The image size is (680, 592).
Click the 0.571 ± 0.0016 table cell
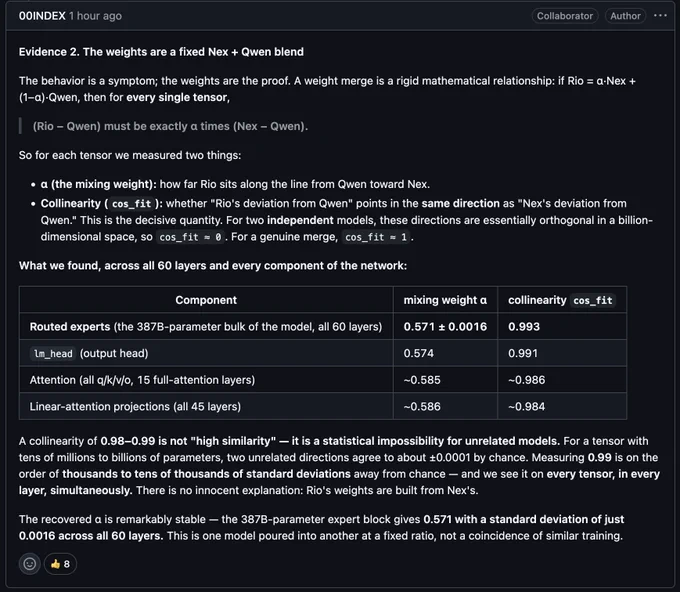445,327
